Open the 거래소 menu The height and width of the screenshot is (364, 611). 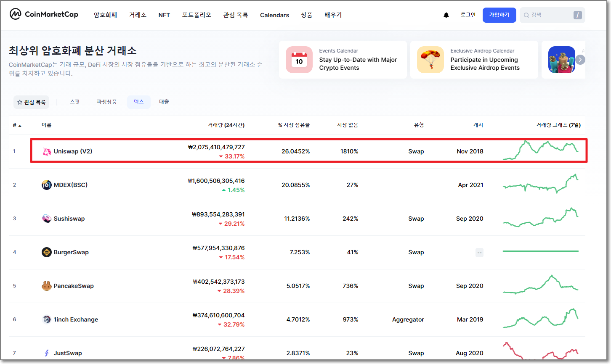point(138,15)
